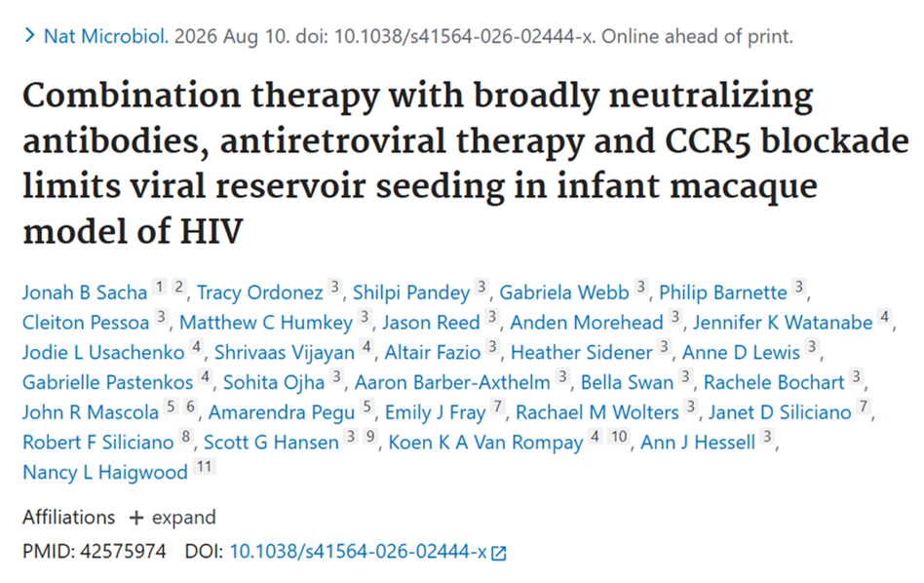924x583 pixels.
Task: Open the DOI link 10.1038/s41564-026-02444-x
Action: 358,551
